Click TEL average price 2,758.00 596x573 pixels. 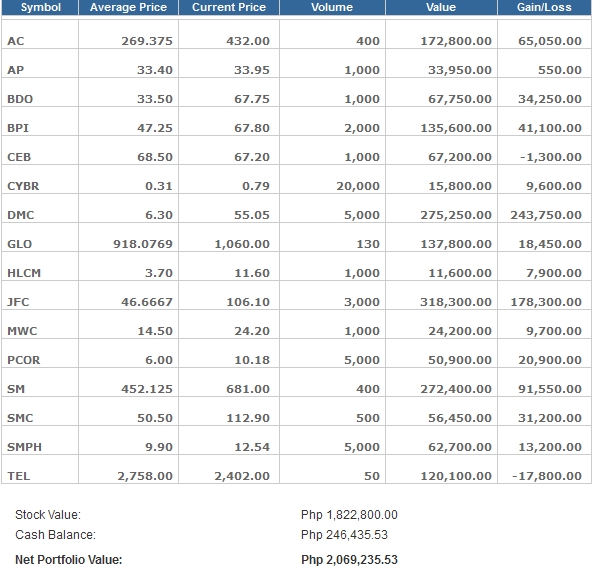click(145, 476)
